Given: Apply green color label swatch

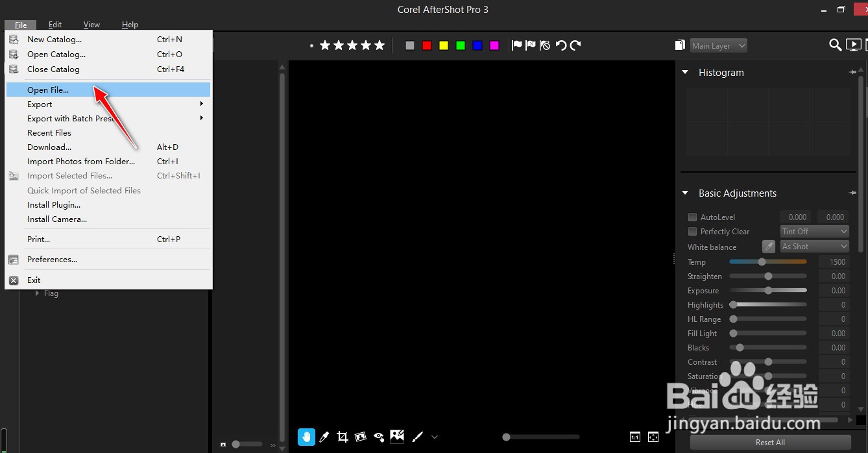Looking at the screenshot, I should pyautogui.click(x=461, y=45).
